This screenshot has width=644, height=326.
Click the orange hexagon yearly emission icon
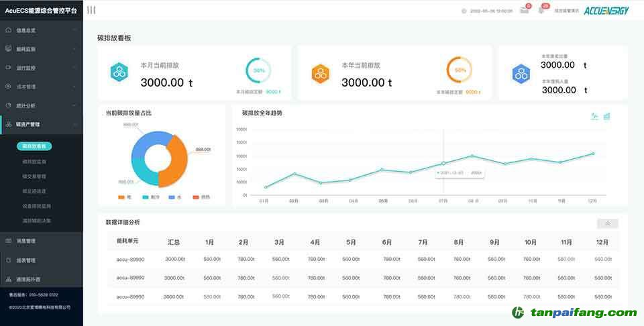(x=321, y=72)
